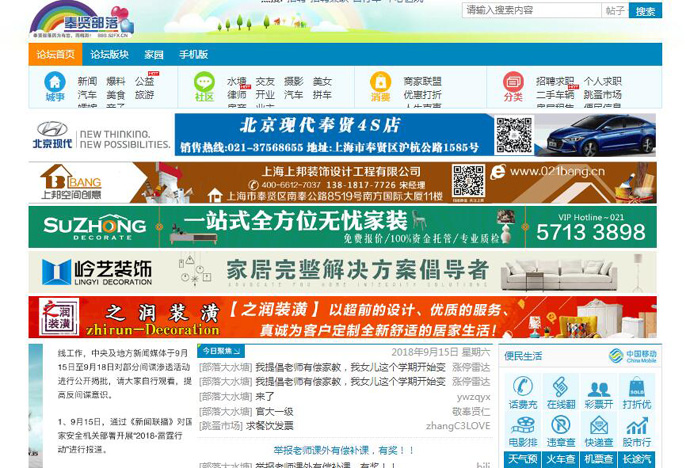Open www.021bang.cn link in banner
The width and height of the screenshot is (690, 468).
click(x=557, y=171)
